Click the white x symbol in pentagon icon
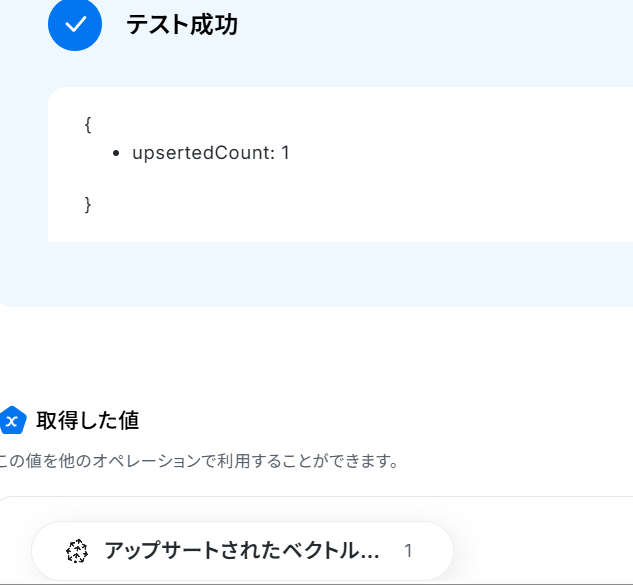Viewport: 633px width, 585px height. click(x=12, y=423)
